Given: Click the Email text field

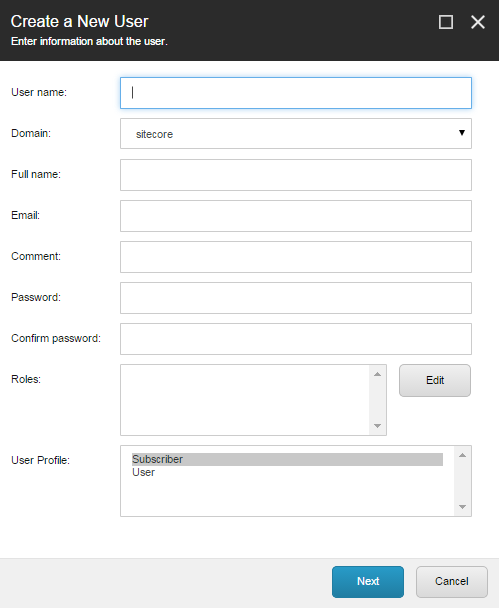Looking at the screenshot, I should coord(296,216).
